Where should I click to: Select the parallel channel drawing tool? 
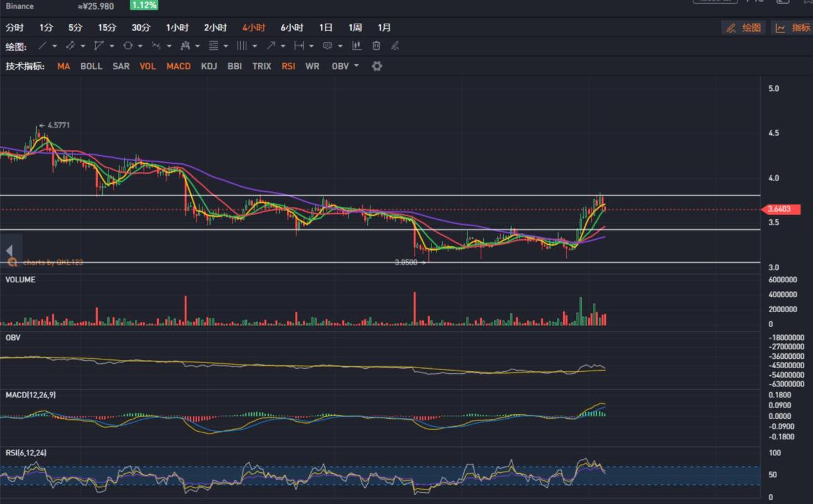pyautogui.click(x=70, y=46)
